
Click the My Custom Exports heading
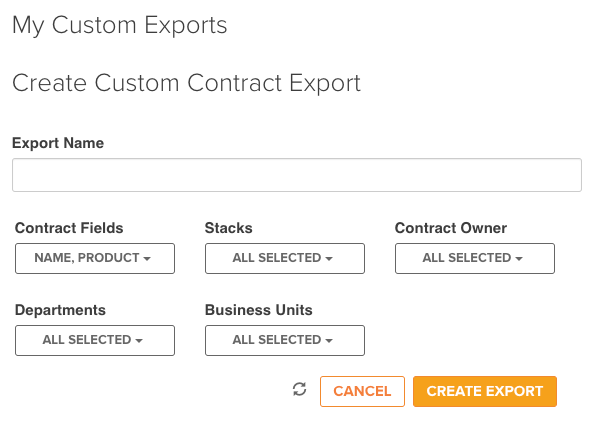(x=120, y=25)
